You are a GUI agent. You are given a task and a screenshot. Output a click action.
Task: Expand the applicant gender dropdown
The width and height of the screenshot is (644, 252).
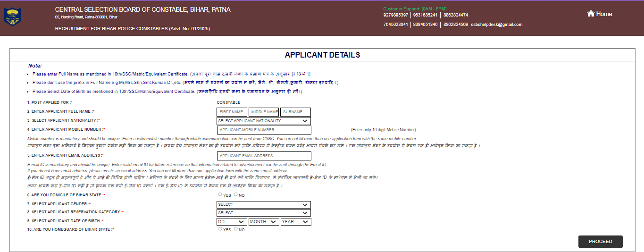263,204
